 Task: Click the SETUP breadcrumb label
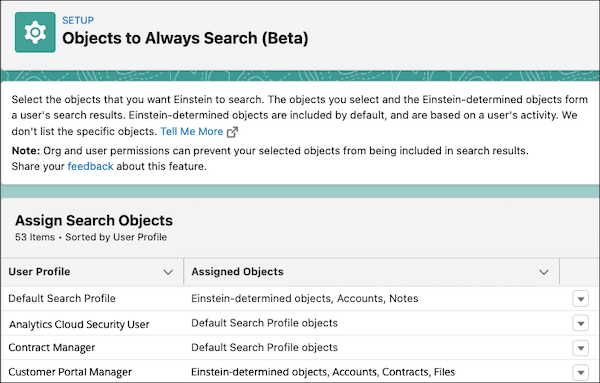[78, 20]
